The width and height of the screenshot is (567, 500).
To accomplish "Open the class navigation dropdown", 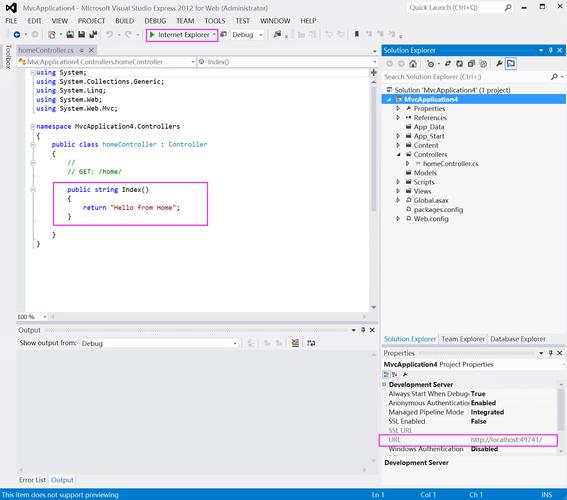I will point(193,62).
